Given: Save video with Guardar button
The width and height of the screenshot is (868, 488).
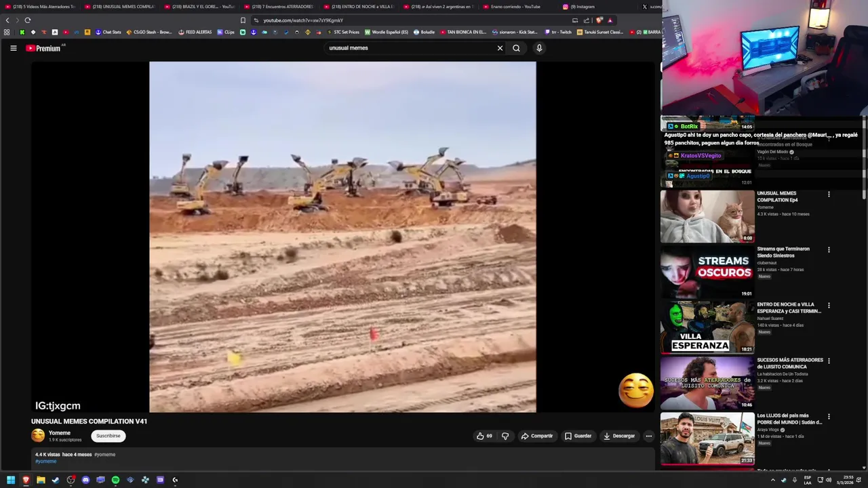Looking at the screenshot, I should point(578,436).
